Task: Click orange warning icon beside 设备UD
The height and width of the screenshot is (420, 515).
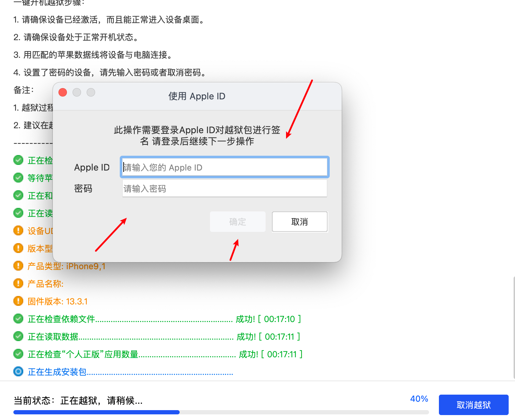Action: click(x=18, y=230)
